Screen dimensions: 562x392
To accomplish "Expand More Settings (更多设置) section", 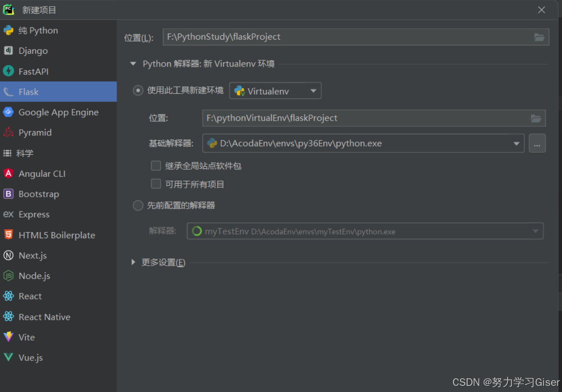I will tap(134, 262).
